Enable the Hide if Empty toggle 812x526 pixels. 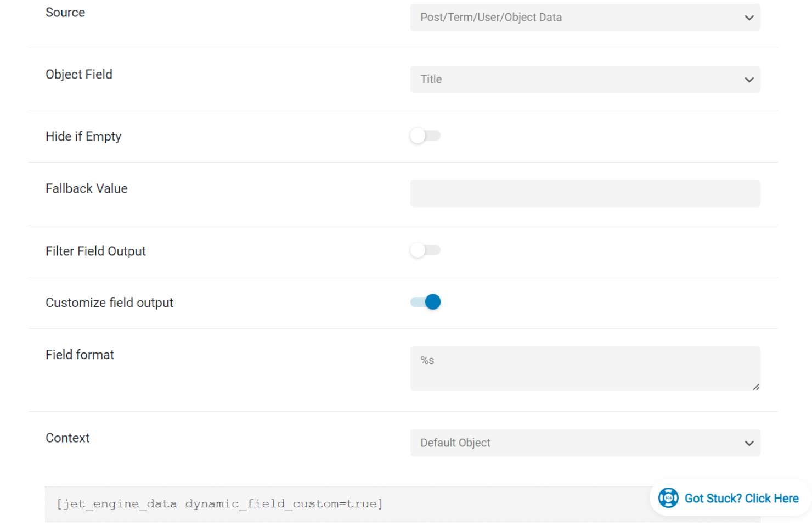(425, 136)
